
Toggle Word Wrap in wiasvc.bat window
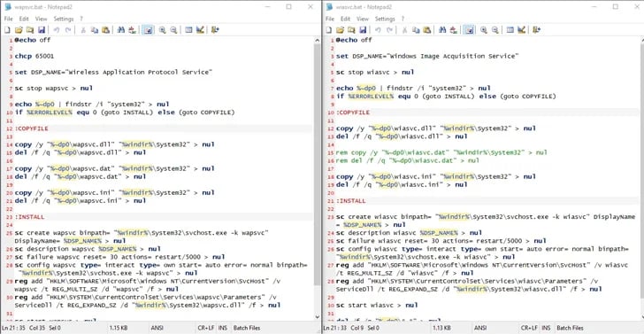coord(469,29)
